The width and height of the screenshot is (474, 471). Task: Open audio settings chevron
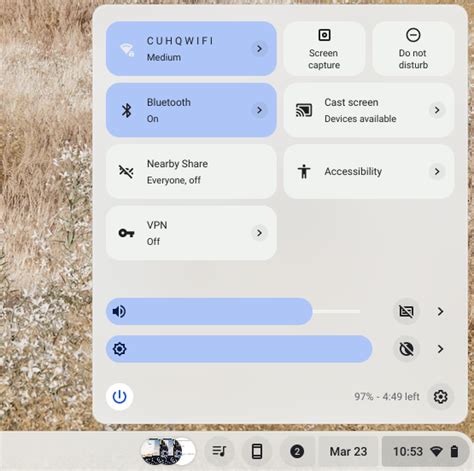(x=440, y=311)
